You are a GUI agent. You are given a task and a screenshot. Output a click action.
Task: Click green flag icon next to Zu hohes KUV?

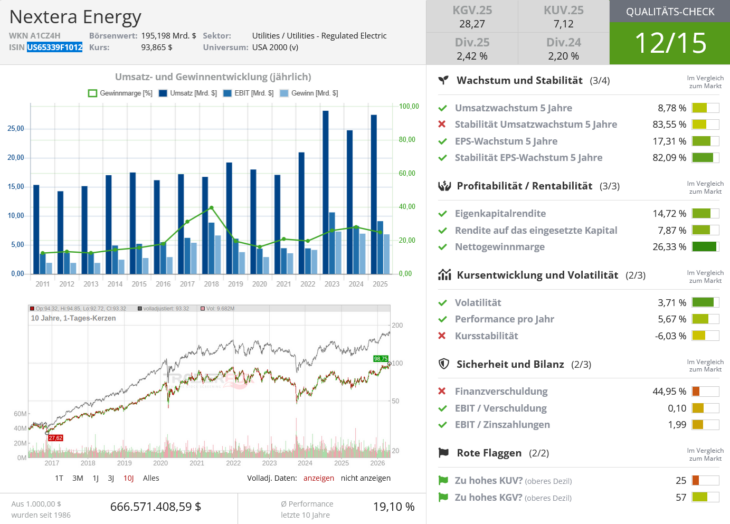[443, 480]
